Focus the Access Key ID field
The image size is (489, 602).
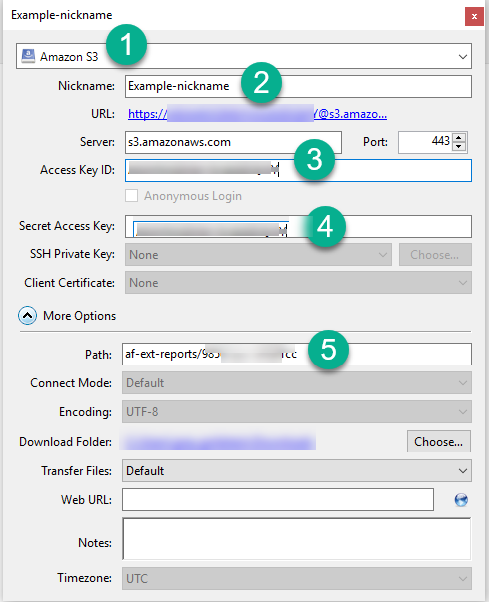click(298, 170)
